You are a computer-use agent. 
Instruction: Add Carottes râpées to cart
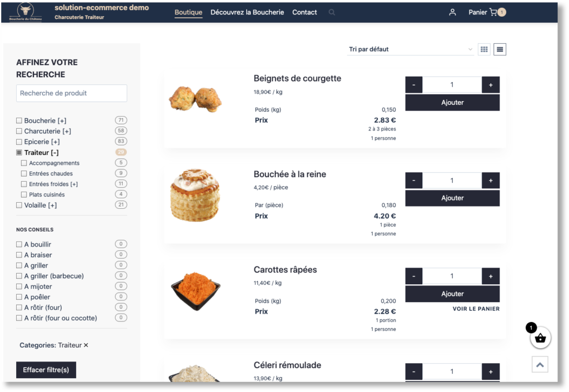click(x=452, y=294)
